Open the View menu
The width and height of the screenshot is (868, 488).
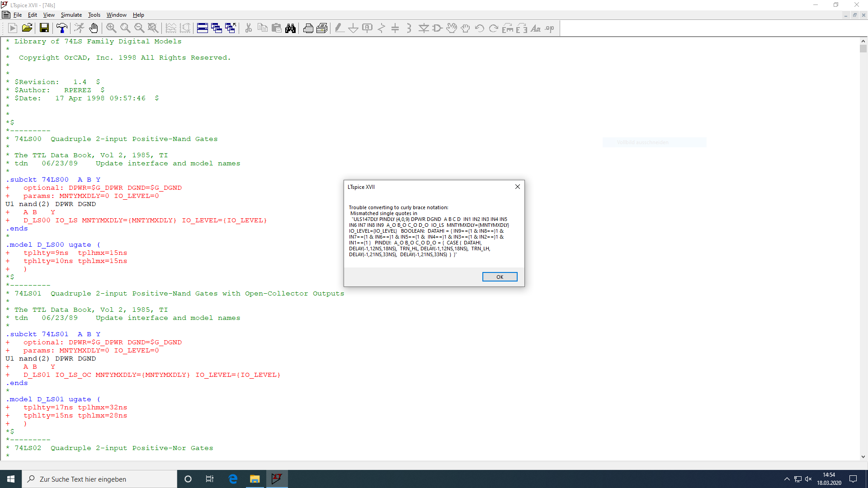[x=49, y=15]
